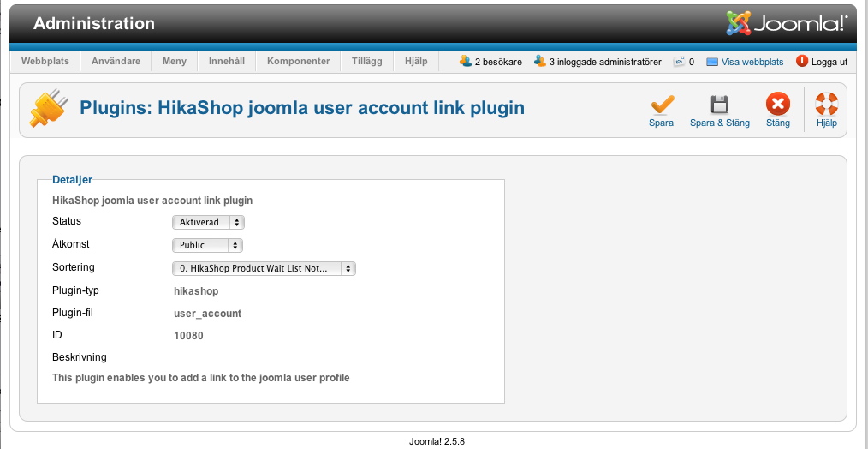Click the Spara & Stäng floppy icon
868x449 pixels.
tap(719, 105)
